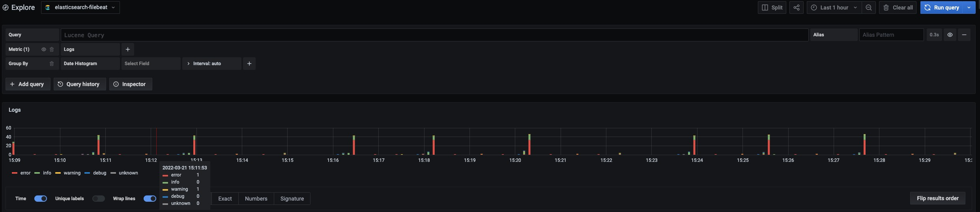Enable the Unique labels switch
980x212 pixels.
(99, 199)
